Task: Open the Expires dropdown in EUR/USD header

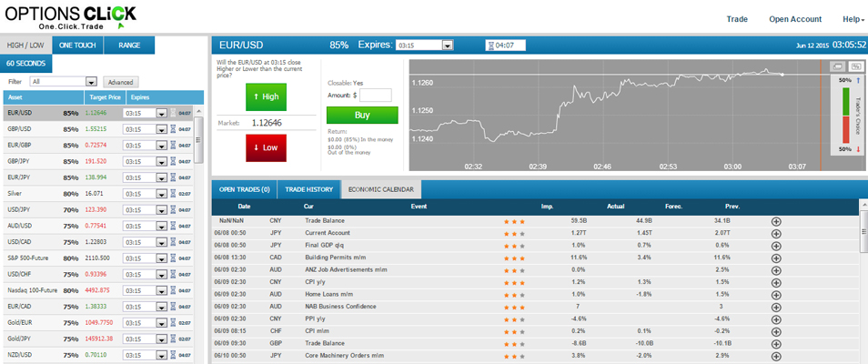Action: click(447, 45)
